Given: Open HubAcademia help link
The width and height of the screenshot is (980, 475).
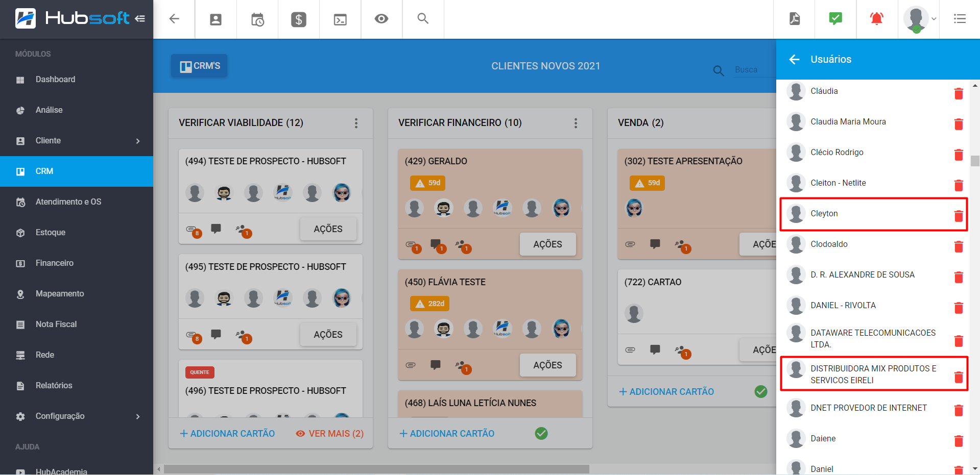Looking at the screenshot, I should click(61, 471).
